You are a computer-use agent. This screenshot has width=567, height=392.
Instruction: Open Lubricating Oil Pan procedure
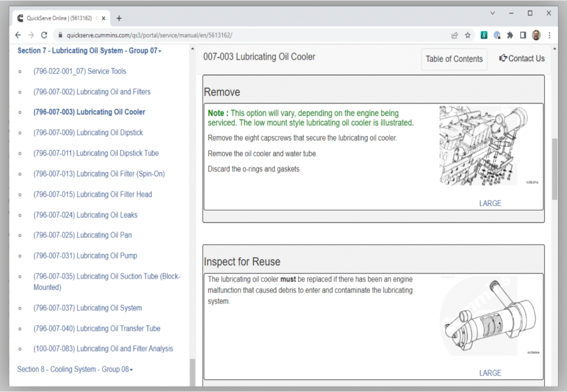pos(83,235)
